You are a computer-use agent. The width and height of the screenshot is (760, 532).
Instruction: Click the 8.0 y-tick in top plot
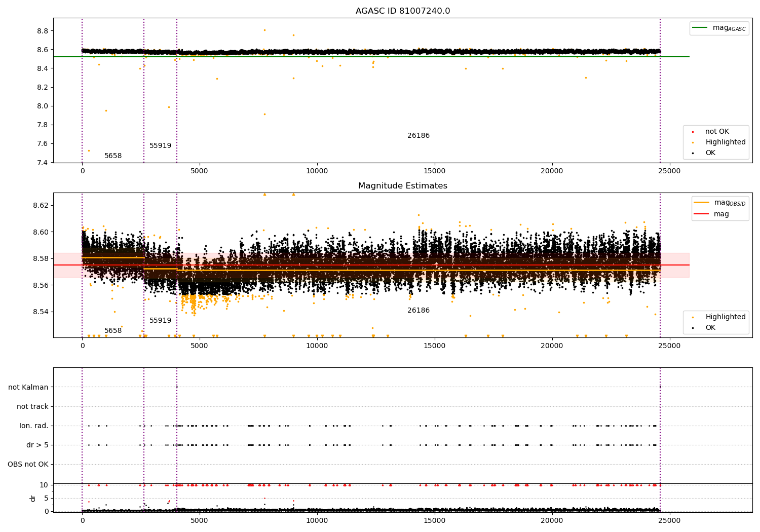[43, 106]
